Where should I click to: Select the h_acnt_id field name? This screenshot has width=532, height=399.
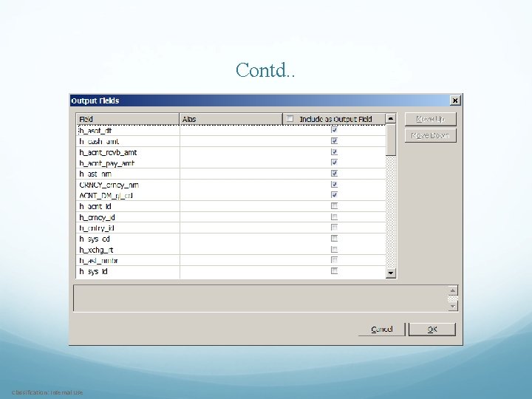(x=95, y=207)
